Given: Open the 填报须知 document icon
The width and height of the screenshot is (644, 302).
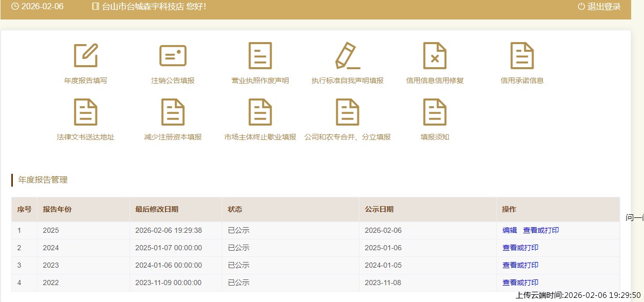Looking at the screenshot, I should point(435,112).
